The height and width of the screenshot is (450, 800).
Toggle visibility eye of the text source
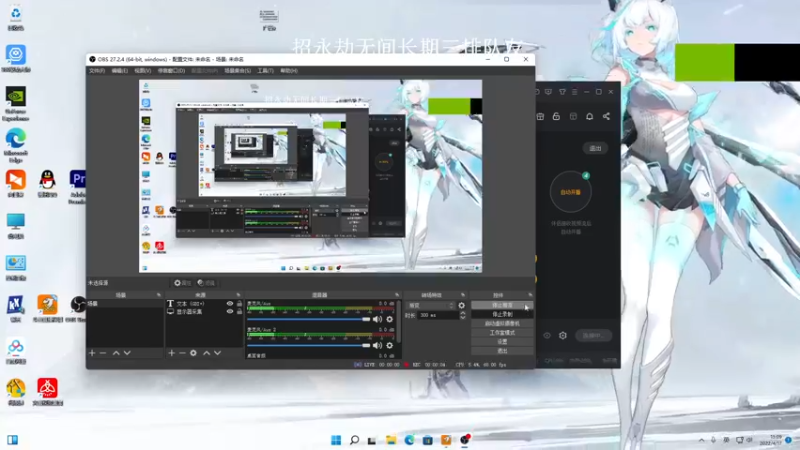coord(230,304)
